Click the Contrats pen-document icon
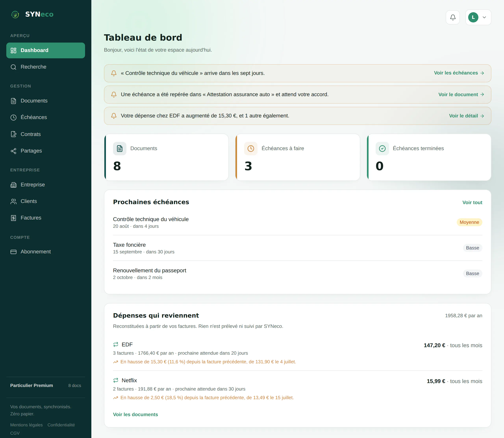Image resolution: width=504 pixels, height=438 pixels. coord(13,134)
